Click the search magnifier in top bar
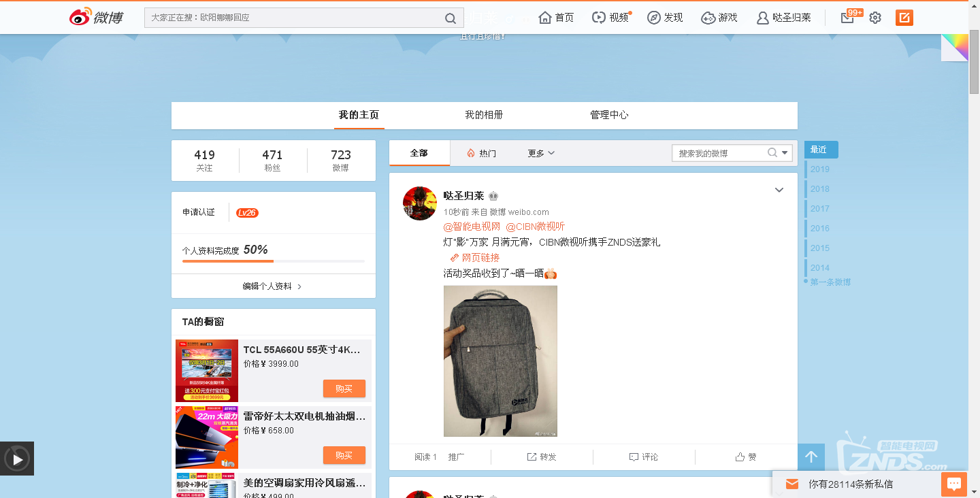980x498 pixels. point(451,18)
